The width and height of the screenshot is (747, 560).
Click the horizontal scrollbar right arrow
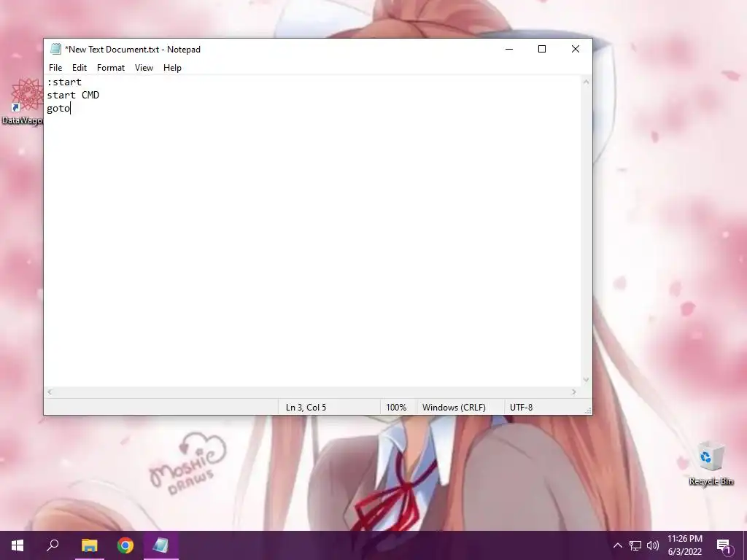(574, 392)
